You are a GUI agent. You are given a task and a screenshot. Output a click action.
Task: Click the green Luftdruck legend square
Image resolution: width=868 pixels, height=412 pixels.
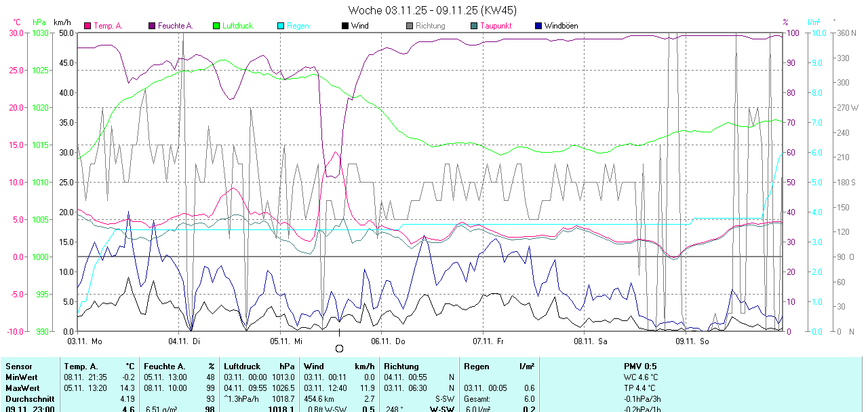point(216,26)
